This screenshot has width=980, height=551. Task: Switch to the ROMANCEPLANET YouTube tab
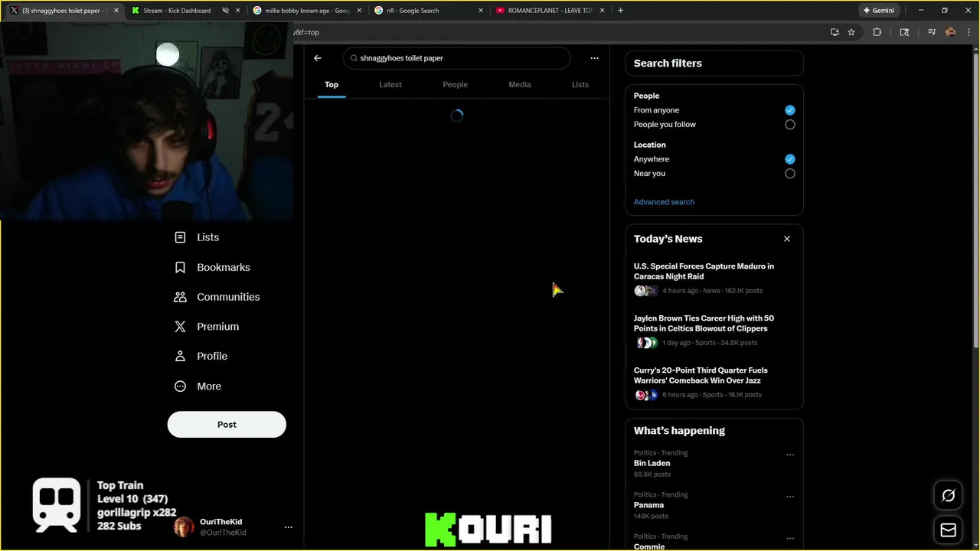point(550,11)
